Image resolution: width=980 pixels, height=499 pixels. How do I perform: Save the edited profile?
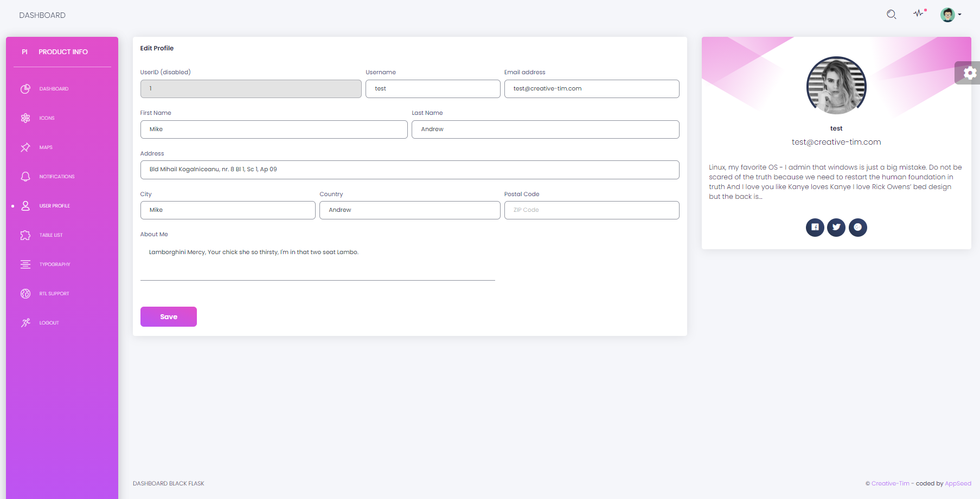tap(168, 316)
